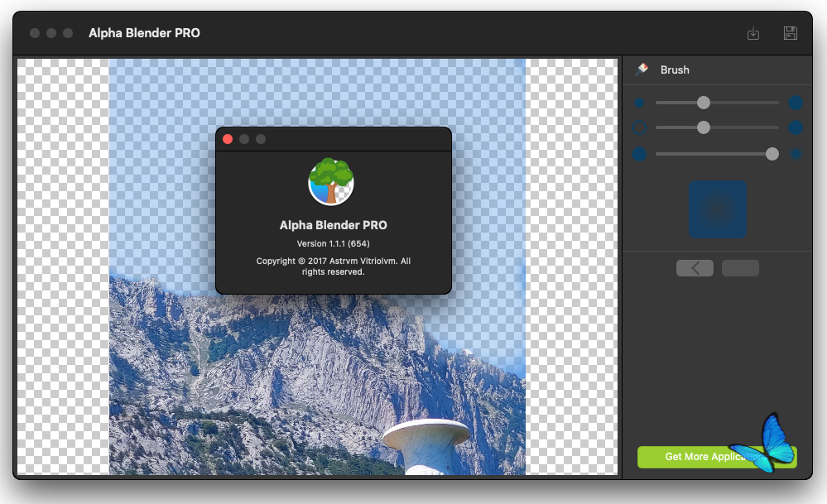Click the blank button next to back arrow

point(740,268)
